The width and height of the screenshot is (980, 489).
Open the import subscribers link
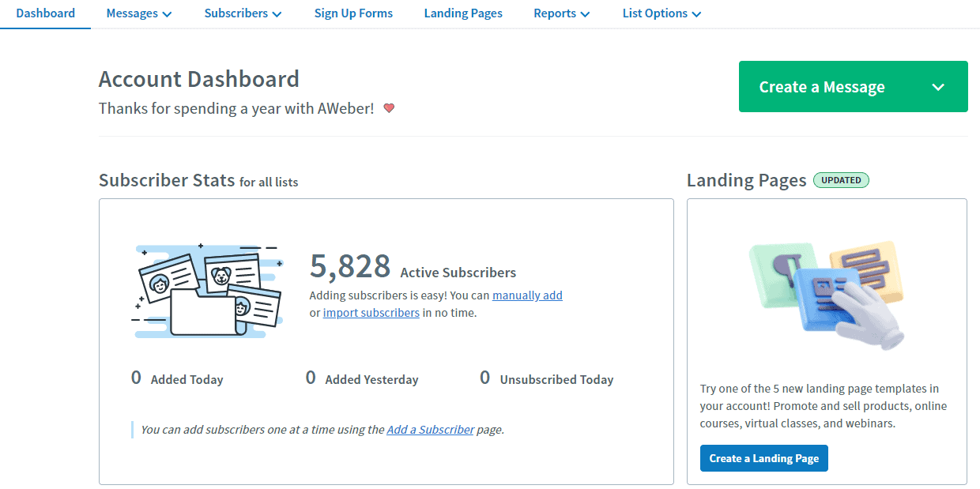(371, 312)
